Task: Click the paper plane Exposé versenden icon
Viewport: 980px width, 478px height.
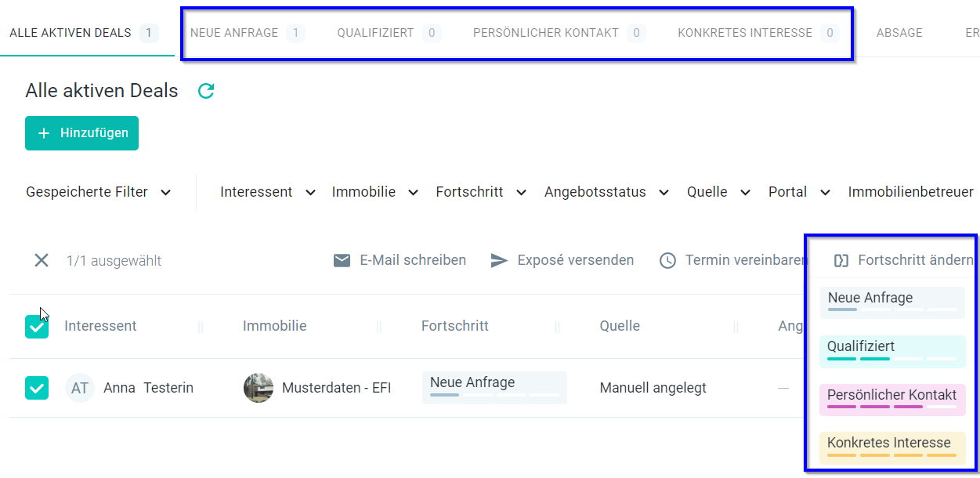Action: (499, 260)
